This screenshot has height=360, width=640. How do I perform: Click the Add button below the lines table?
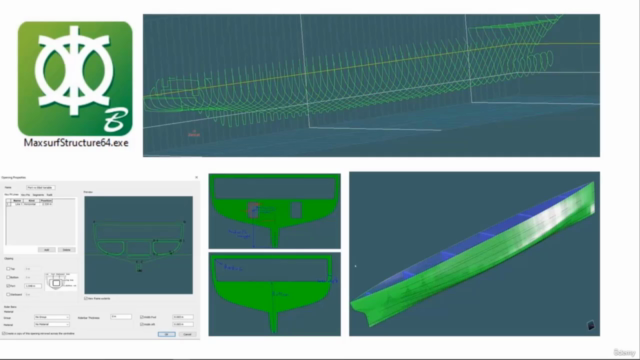tap(47, 250)
